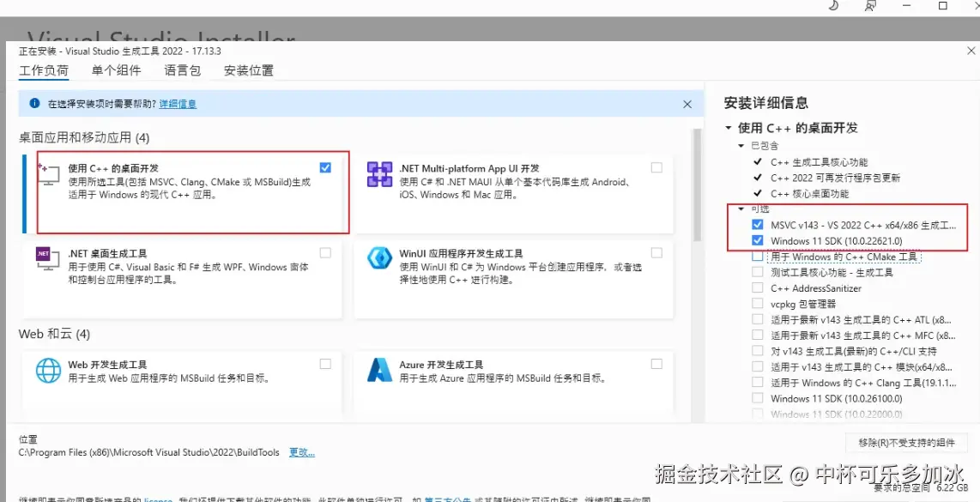Viewport: 980px width, 502px height.
Task: Switch to the 工作负荷 tab
Action: 44,70
